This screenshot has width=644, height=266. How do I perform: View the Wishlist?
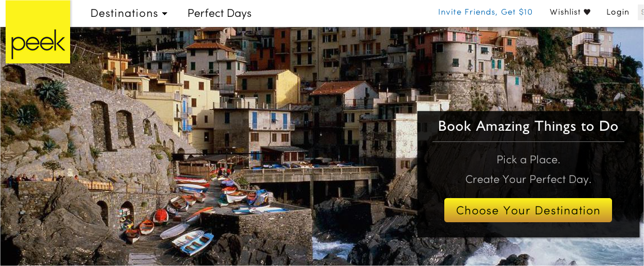pos(570,12)
